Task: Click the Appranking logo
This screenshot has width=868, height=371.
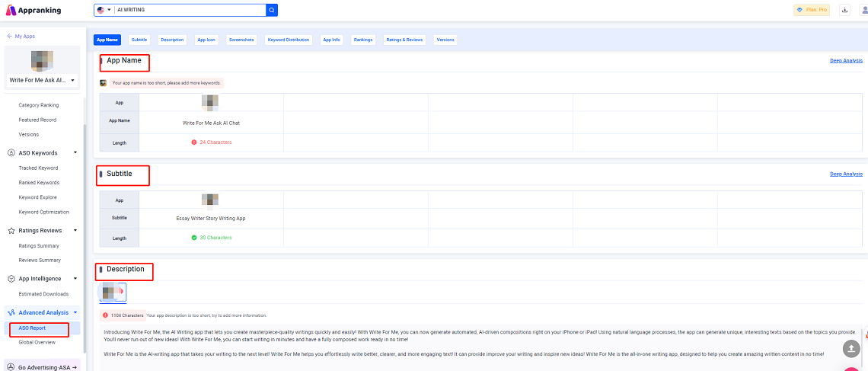Action: tap(34, 10)
